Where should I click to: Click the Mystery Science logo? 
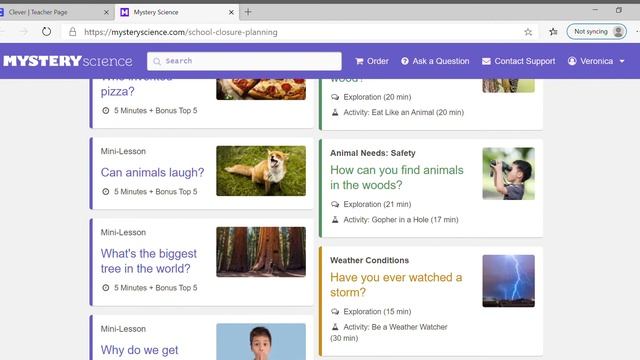[68, 61]
